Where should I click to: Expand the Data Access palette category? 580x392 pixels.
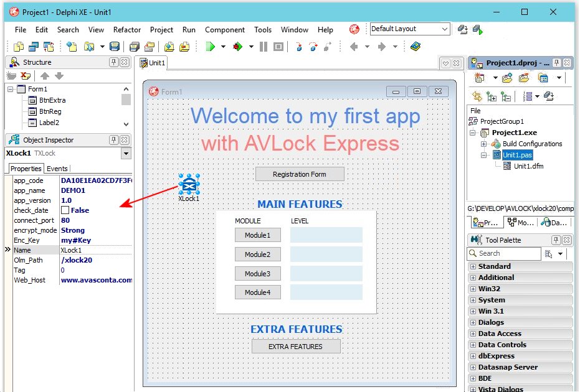(473, 334)
